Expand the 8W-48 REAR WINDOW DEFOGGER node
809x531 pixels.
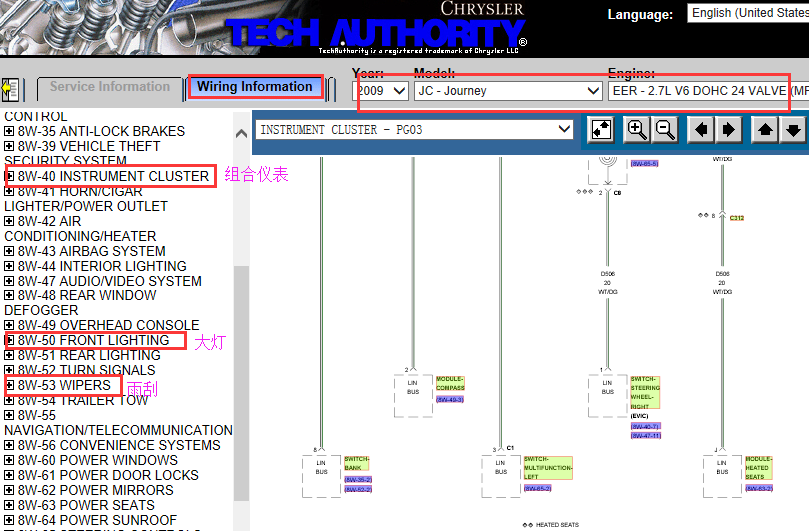(9, 295)
